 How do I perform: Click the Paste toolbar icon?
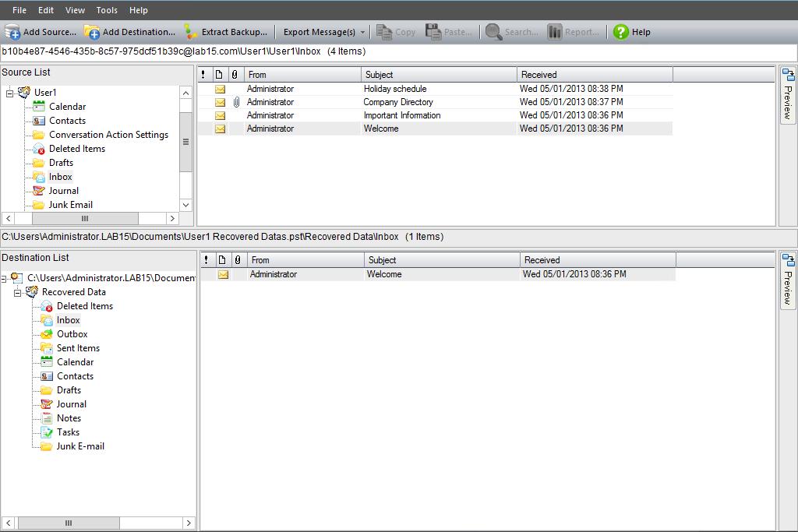tap(433, 32)
